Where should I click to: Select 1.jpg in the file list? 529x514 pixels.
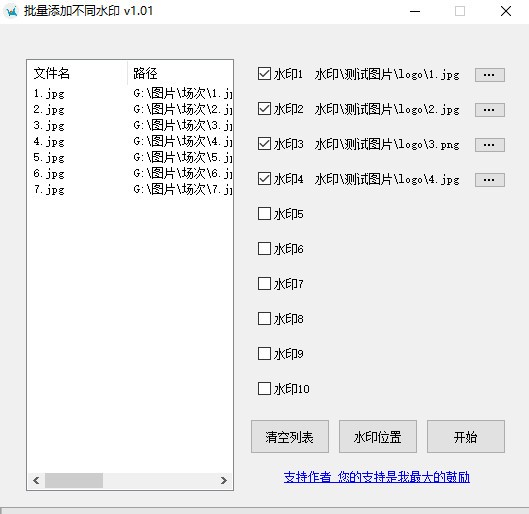49,93
